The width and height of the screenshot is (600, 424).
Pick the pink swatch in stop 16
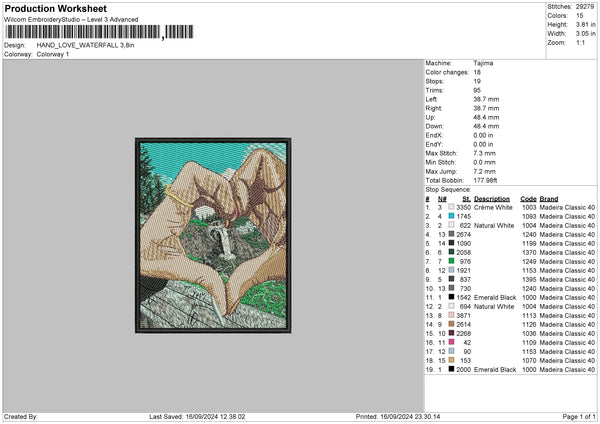tap(452, 342)
